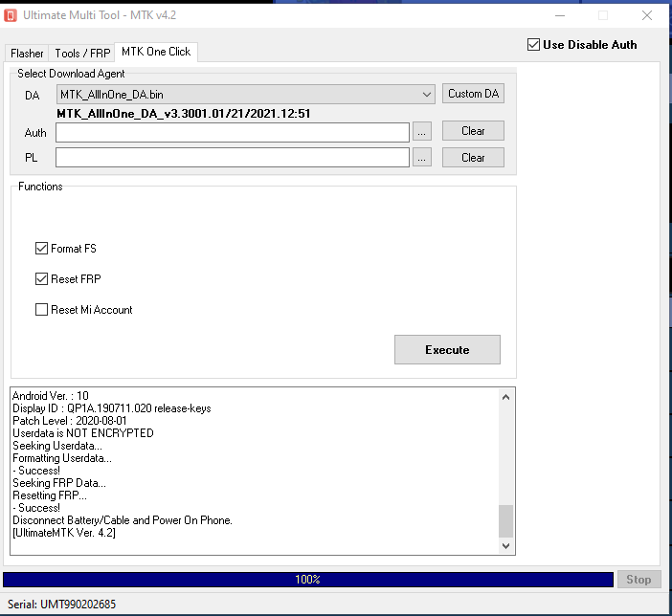
Task: Browse for PL file with ellipsis button
Action: (x=422, y=158)
